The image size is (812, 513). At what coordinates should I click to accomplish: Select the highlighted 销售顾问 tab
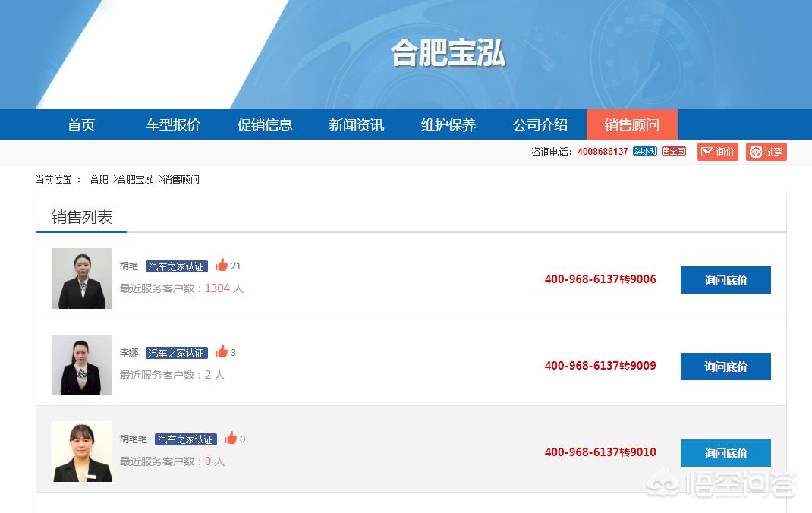(x=632, y=124)
